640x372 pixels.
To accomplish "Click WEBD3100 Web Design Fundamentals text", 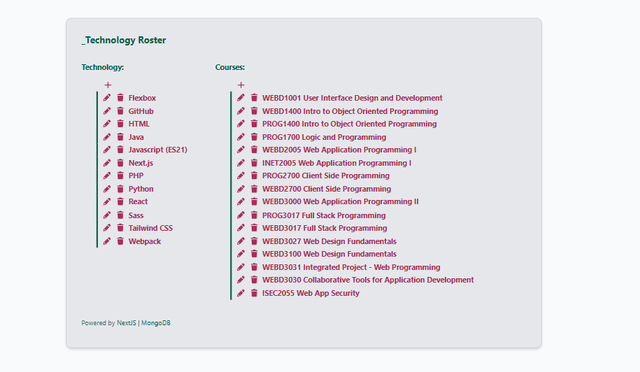I will click(x=329, y=254).
